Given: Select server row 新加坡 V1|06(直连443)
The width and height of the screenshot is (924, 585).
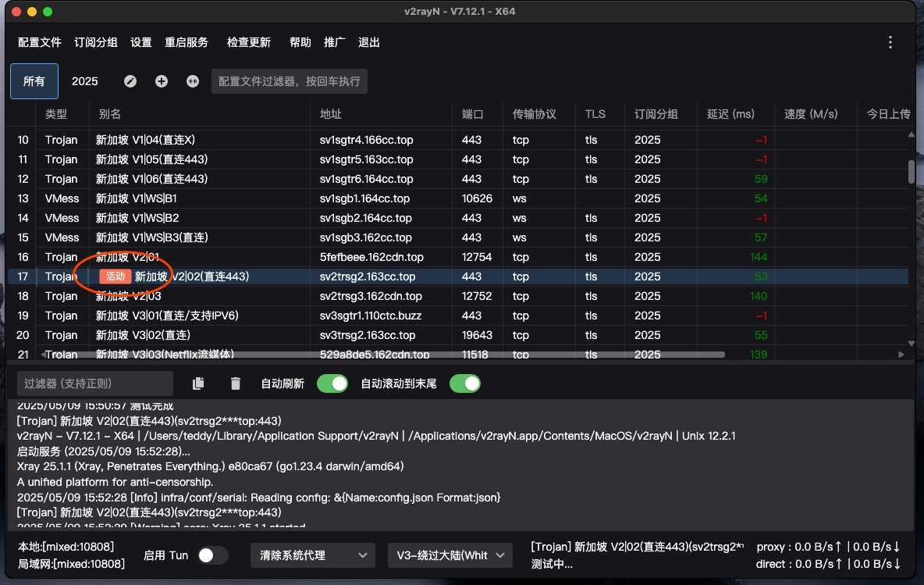Looking at the screenshot, I should (x=457, y=179).
